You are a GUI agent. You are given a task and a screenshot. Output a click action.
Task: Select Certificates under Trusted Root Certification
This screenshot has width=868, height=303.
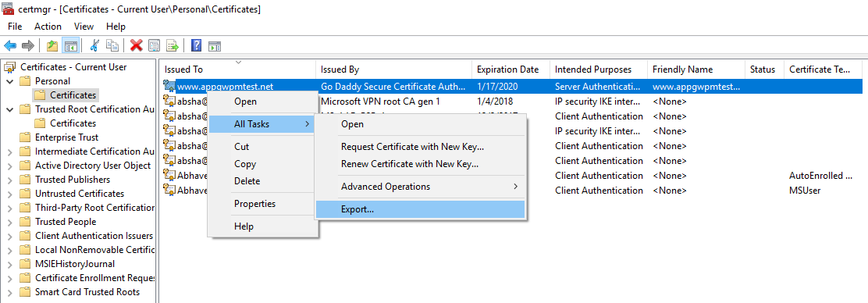click(73, 123)
